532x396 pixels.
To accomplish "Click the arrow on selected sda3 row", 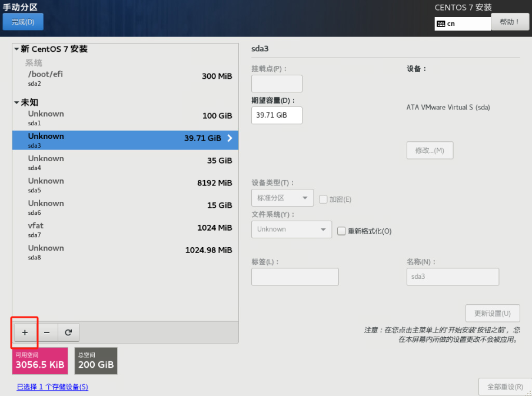I will pyautogui.click(x=230, y=139).
